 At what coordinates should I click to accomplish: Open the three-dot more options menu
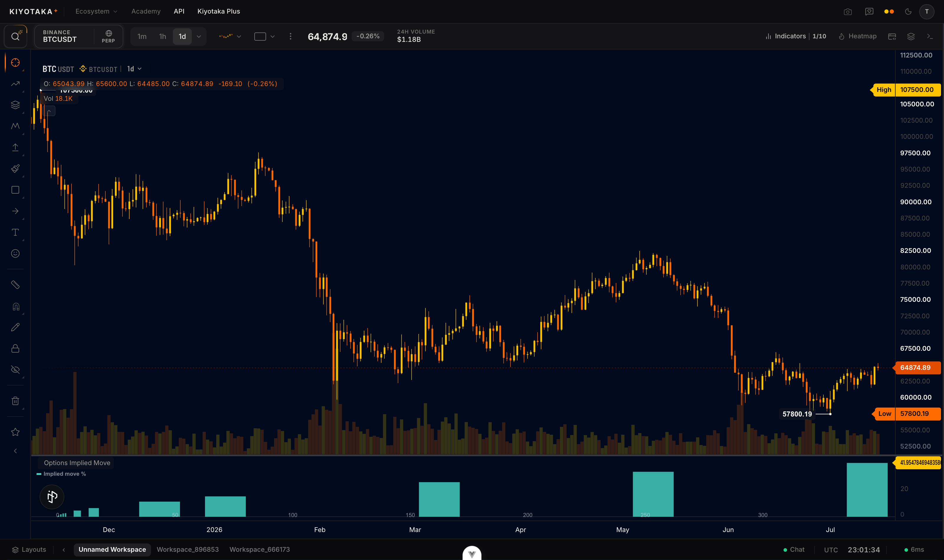[290, 36]
